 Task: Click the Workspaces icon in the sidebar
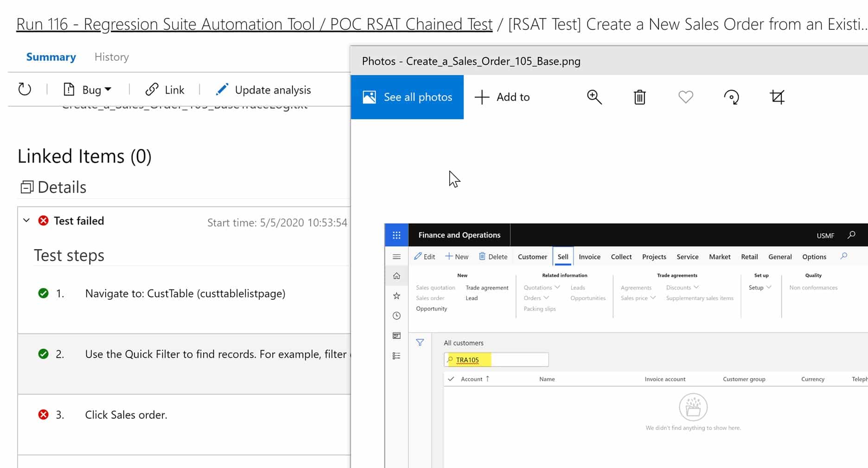coord(396,336)
